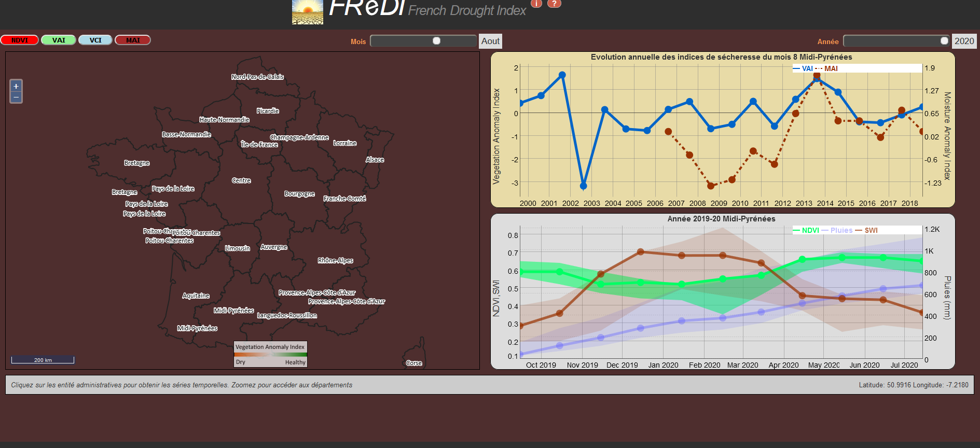The height and width of the screenshot is (448, 980).
Task: Click the Rhône-Alpes region label
Action: point(335,260)
